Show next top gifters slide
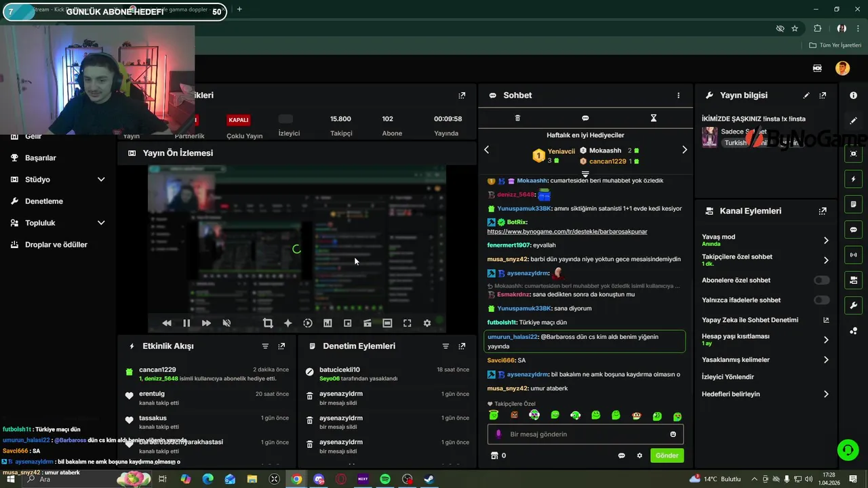 point(684,150)
